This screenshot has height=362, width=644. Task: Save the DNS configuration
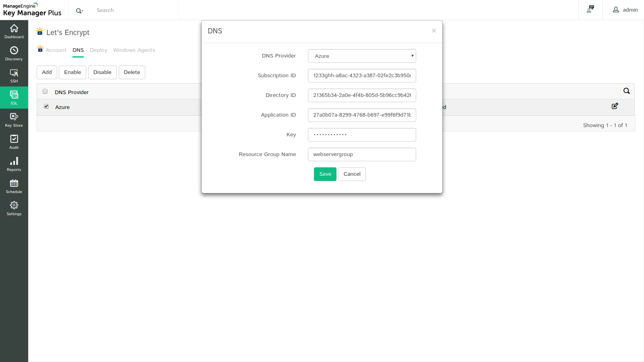pyautogui.click(x=325, y=174)
